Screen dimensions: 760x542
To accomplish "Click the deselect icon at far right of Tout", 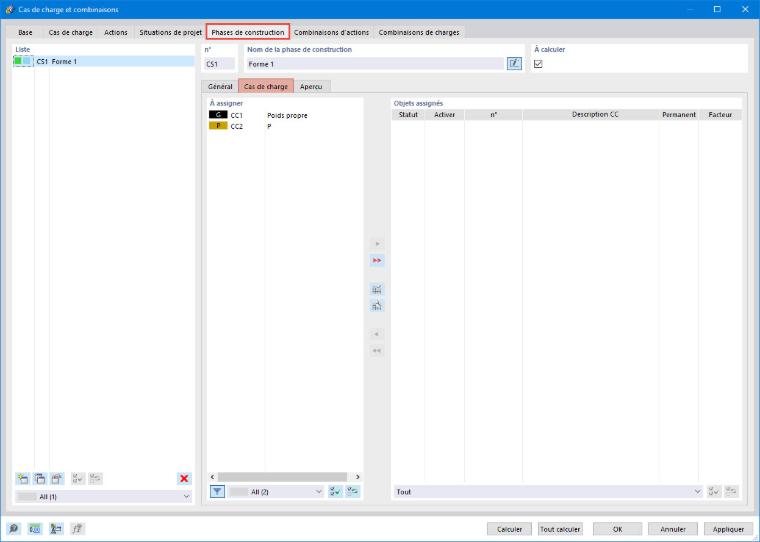I will point(731,492).
